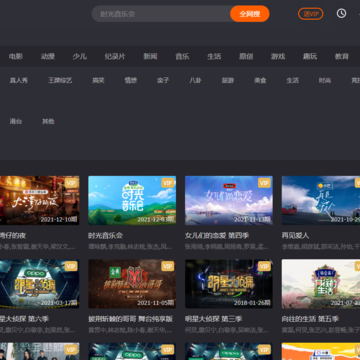The width and height of the screenshot is (360, 360).
Task: Choose the 亲子 category filter
Action: [163, 80]
